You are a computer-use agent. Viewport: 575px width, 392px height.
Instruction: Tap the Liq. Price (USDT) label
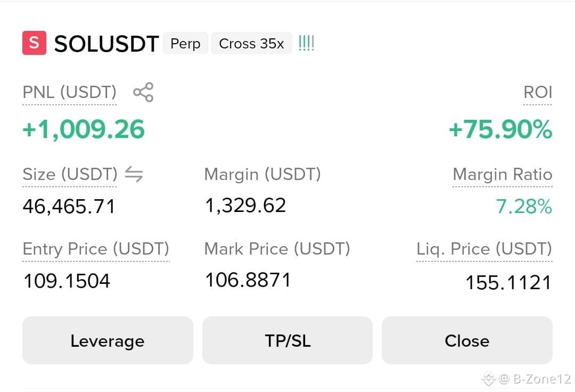click(x=484, y=249)
